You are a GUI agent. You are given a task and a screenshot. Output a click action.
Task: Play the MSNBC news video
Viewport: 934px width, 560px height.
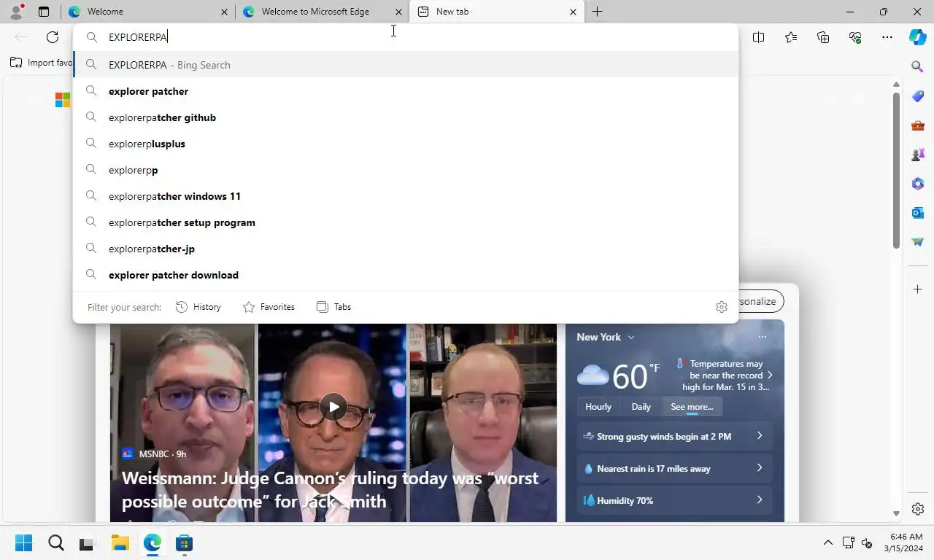333,407
